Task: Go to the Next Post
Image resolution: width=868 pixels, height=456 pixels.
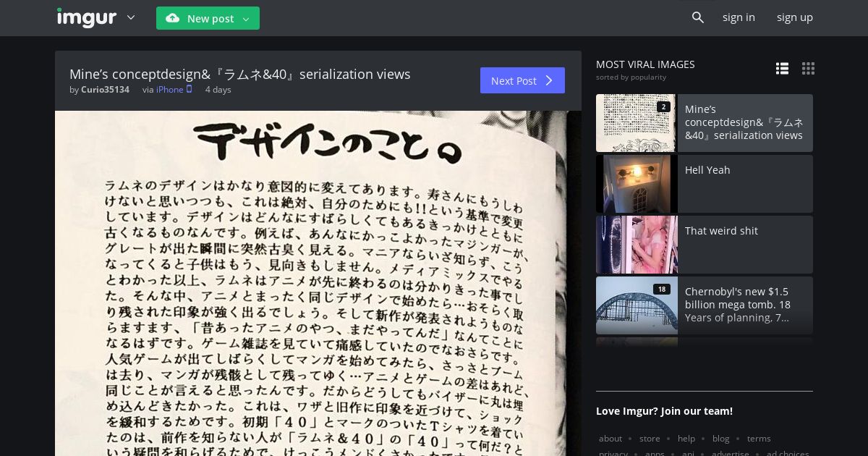Action: 522,80
